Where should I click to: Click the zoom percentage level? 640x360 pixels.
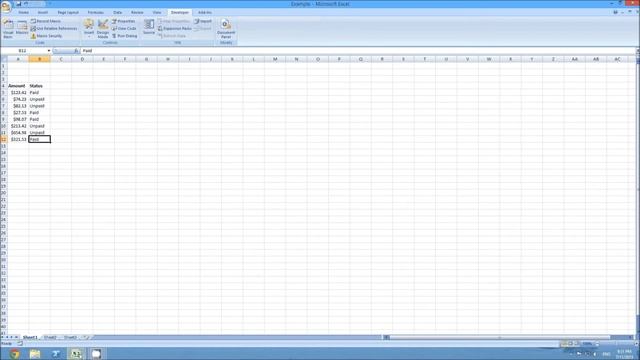[587, 343]
